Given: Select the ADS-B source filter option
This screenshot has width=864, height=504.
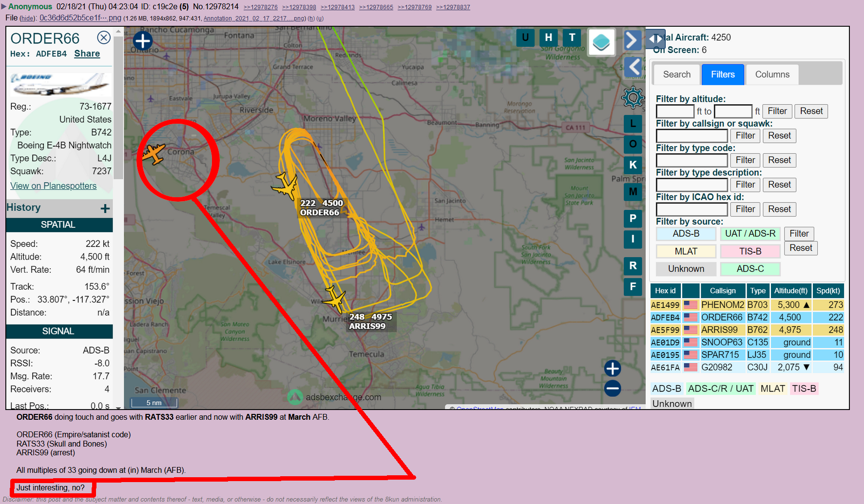Looking at the screenshot, I should point(686,234).
